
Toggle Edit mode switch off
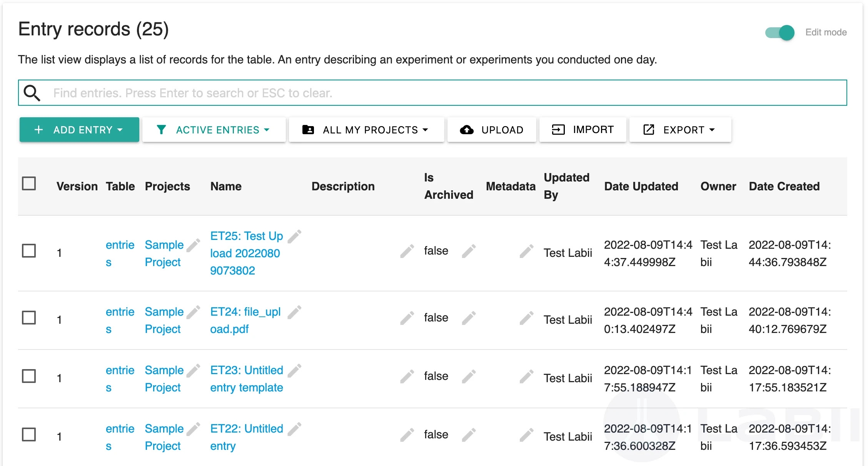point(780,33)
